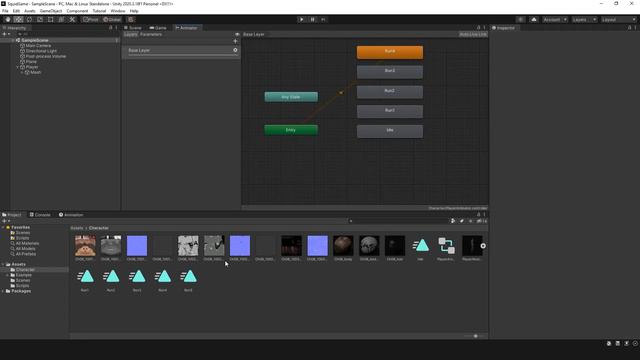Select the Character folder in Project tree
This screenshot has height=360, width=640.
click(x=25, y=270)
